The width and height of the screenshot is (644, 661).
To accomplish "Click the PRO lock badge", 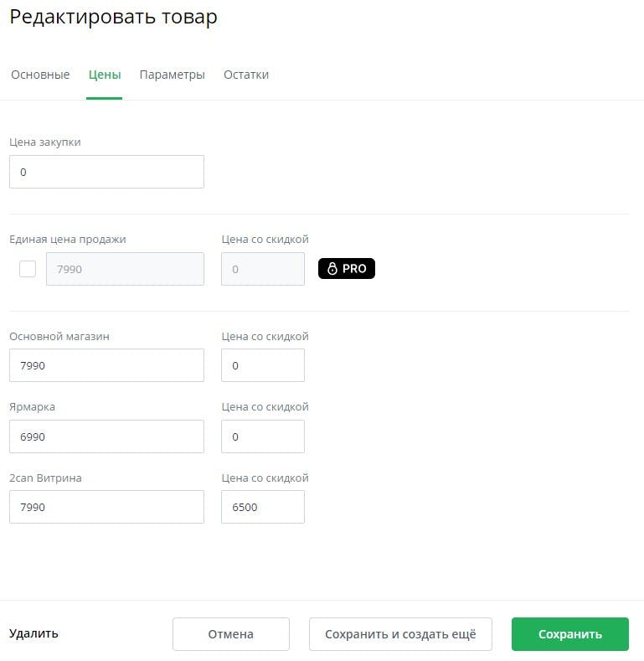I will click(x=347, y=269).
